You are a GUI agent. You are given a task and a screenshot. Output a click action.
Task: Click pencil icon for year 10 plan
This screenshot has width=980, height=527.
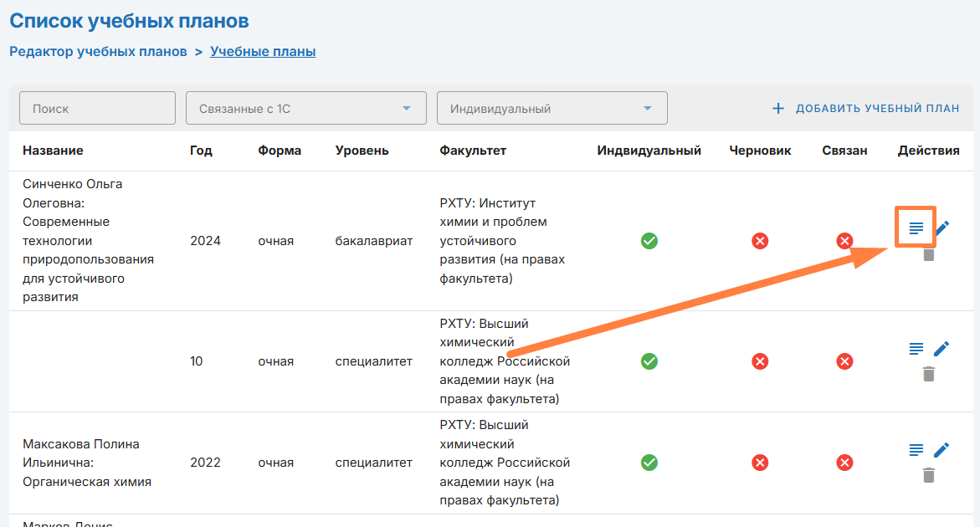point(942,348)
